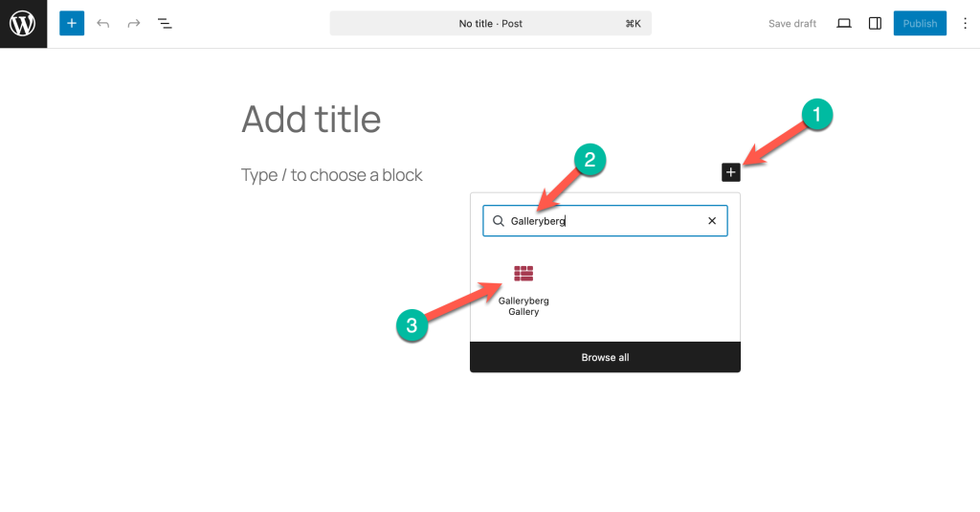Viewport: 980px width, 512px height.
Task: Click the 'Add title' heading field
Action: pyautogui.click(x=311, y=119)
